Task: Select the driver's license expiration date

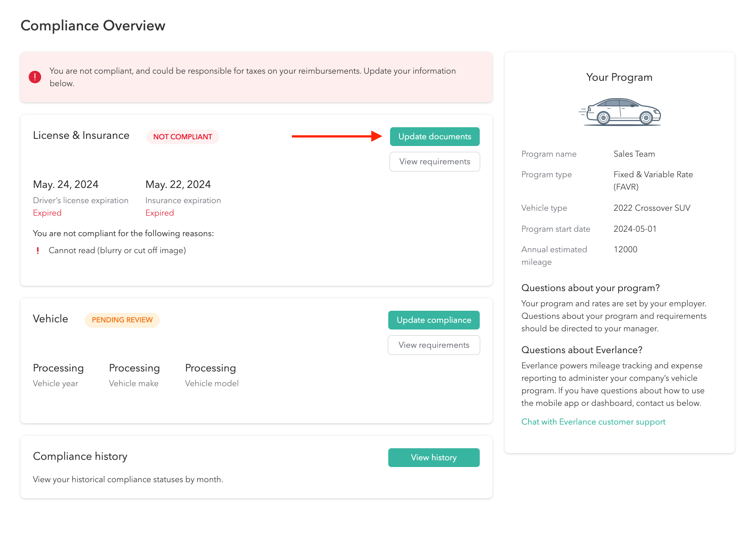Action: (66, 184)
